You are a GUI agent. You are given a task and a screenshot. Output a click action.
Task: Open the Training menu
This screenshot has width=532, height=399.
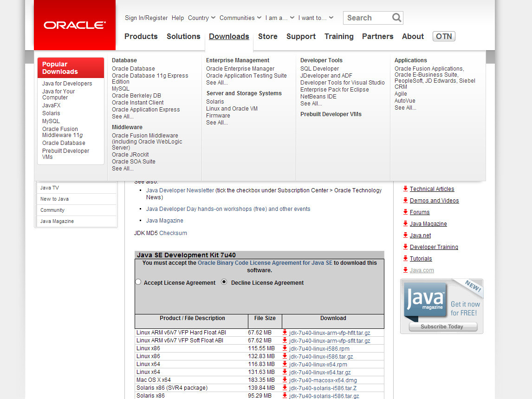pyautogui.click(x=339, y=36)
